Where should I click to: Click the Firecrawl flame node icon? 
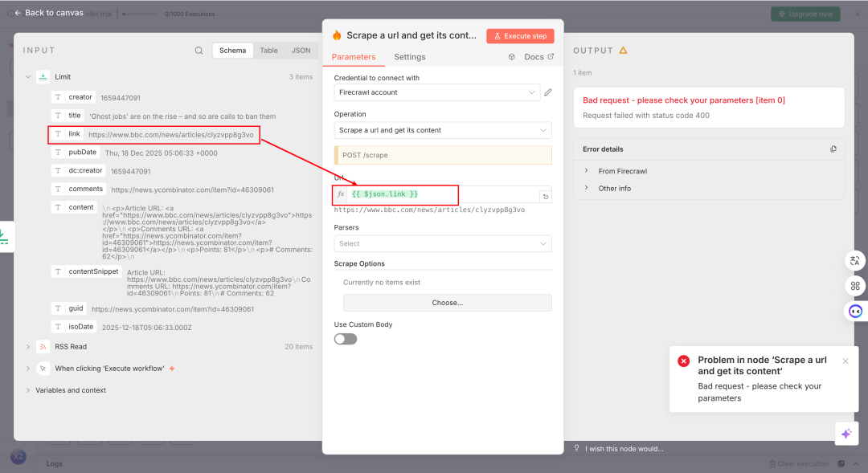pyautogui.click(x=337, y=35)
